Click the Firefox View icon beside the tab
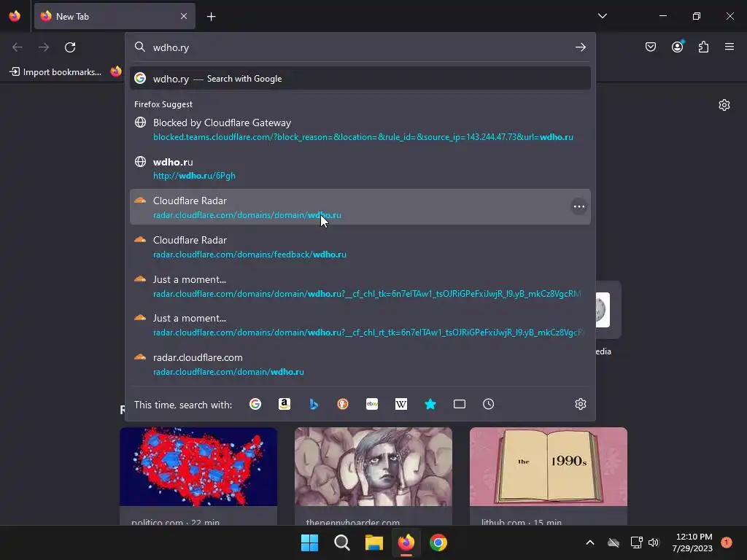The height and width of the screenshot is (560, 747). [x=15, y=16]
